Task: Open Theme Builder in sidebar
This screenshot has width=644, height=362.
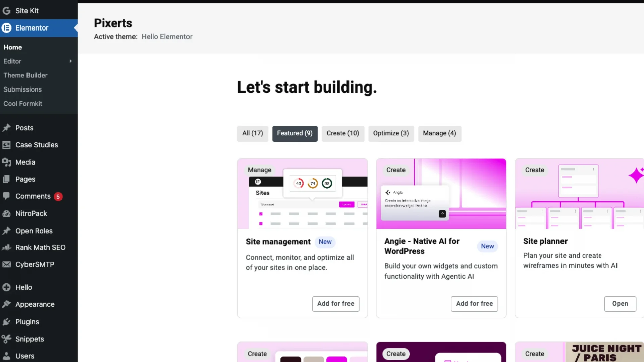Action: 25,75
